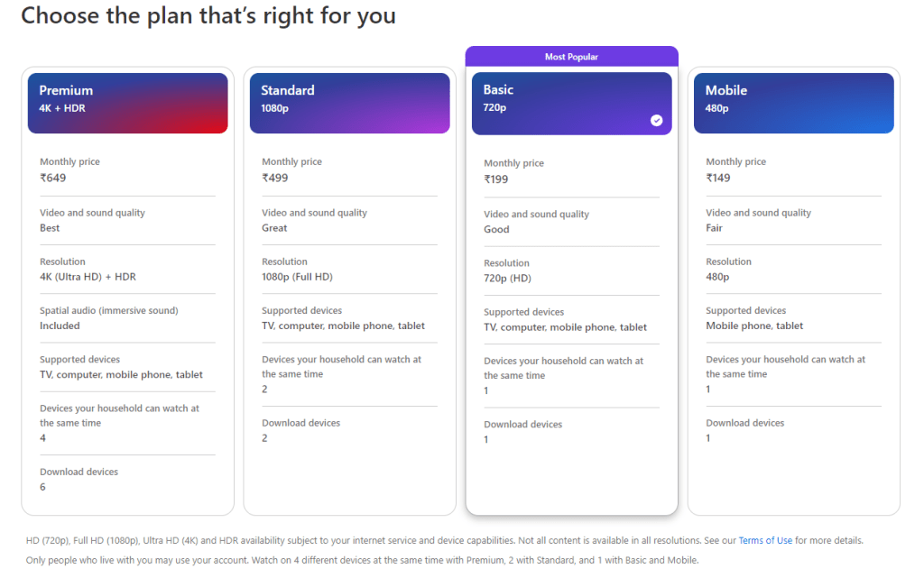Click Mobile's 'Fair' video and sound quality
The height and width of the screenshot is (578, 924).
coord(714,228)
